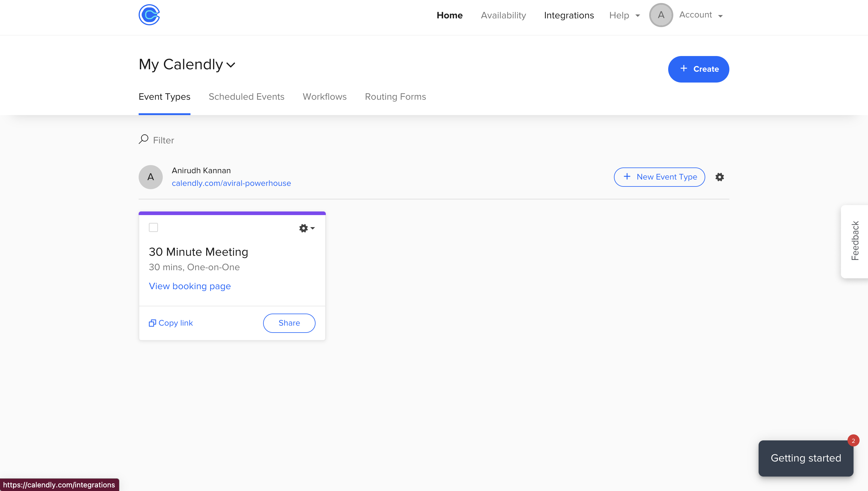Open the Help dropdown menu
The height and width of the screenshot is (491, 868).
click(x=624, y=15)
